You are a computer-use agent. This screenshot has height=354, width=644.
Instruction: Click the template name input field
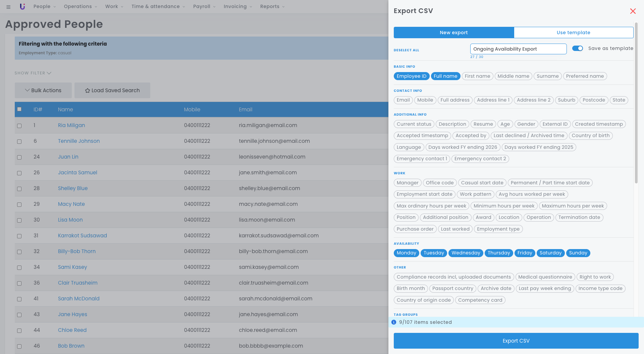point(518,49)
